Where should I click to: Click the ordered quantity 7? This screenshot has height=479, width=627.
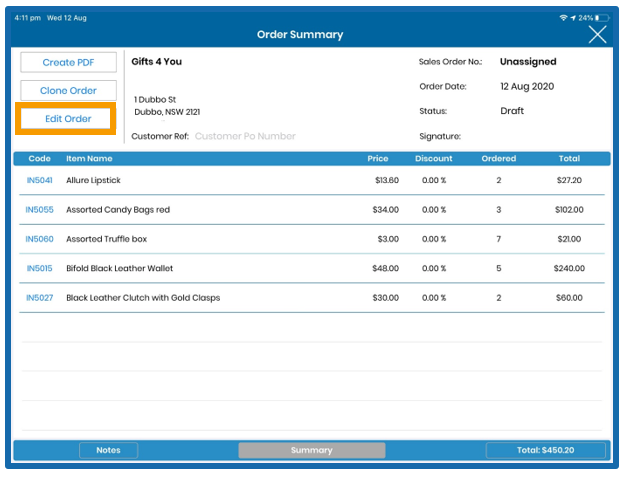click(499, 239)
